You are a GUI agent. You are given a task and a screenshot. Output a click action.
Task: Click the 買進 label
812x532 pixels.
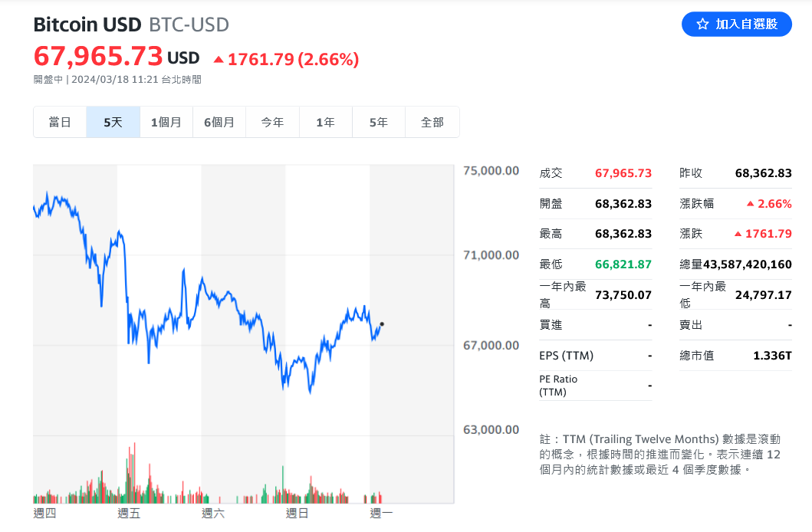point(551,325)
